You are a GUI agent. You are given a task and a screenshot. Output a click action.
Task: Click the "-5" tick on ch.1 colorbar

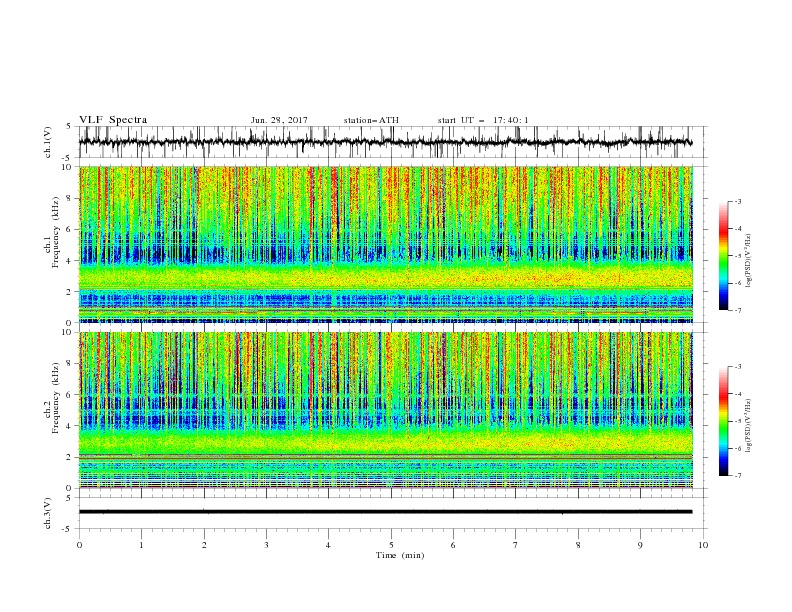pos(738,256)
